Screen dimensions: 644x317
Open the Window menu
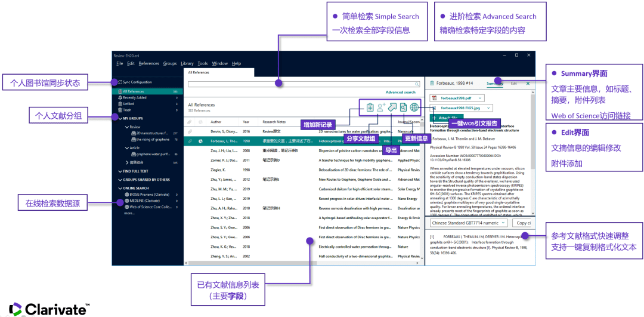coord(219,64)
